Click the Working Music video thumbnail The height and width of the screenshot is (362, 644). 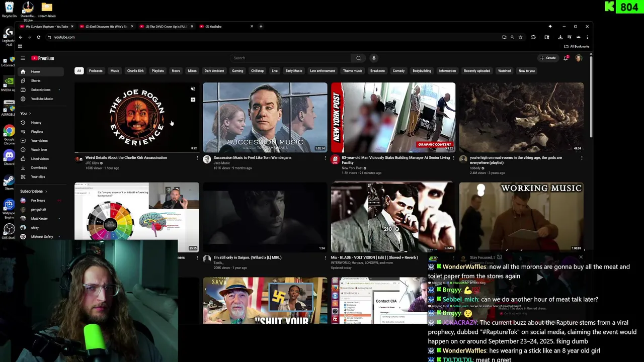click(521, 217)
